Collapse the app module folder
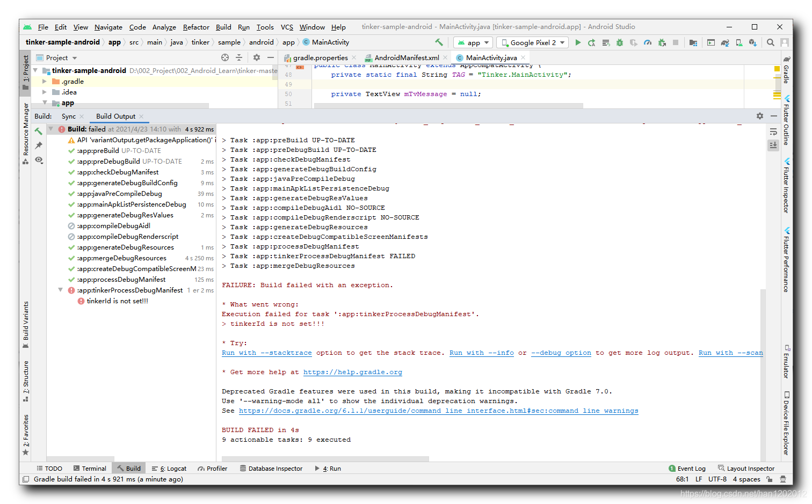The image size is (812, 504). pos(45,103)
